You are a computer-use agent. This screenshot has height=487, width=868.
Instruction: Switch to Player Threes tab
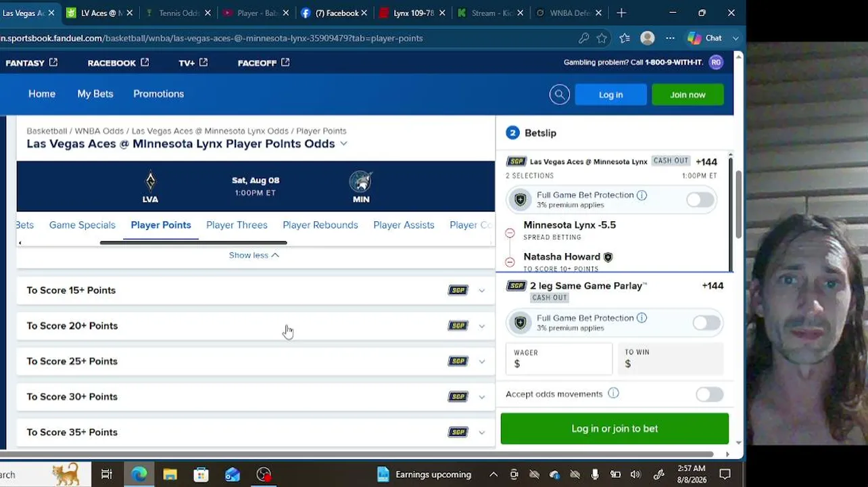click(237, 225)
